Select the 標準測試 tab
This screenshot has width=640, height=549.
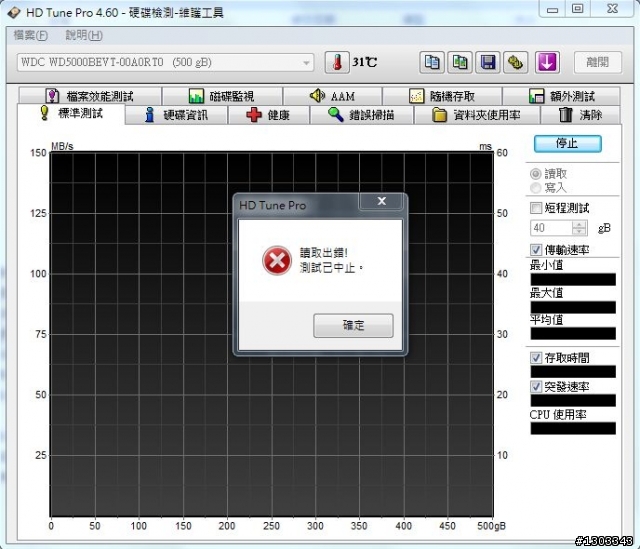point(71,113)
